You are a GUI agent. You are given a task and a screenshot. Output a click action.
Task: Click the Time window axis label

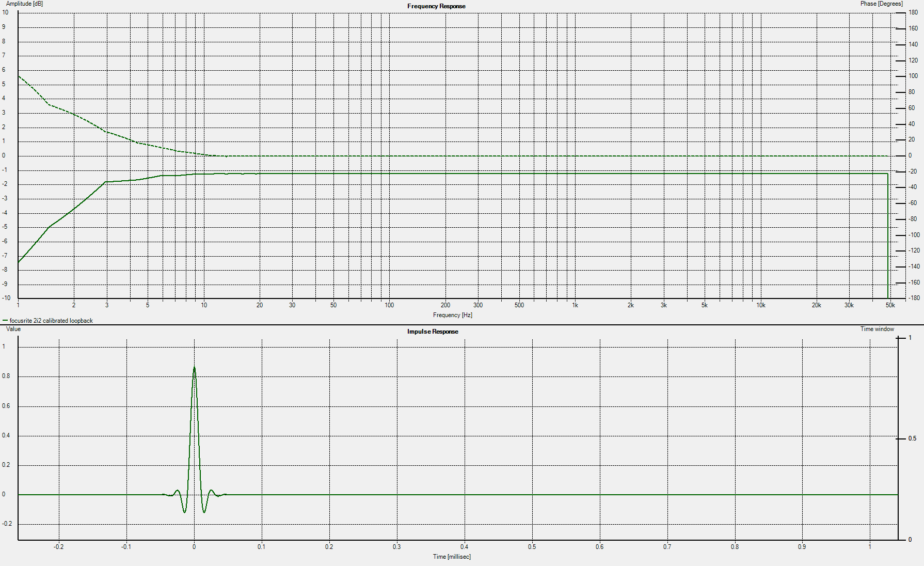click(x=877, y=329)
